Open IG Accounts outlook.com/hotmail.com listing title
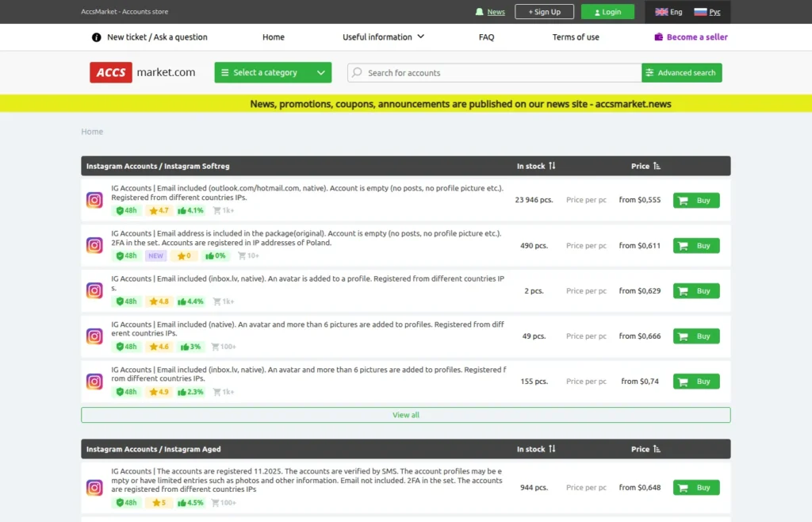 pos(307,193)
